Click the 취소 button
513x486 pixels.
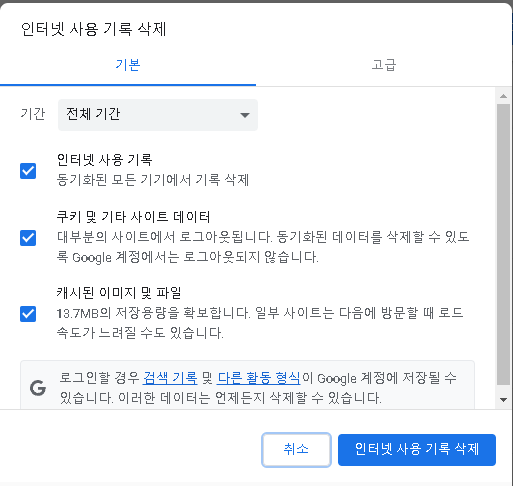point(296,449)
